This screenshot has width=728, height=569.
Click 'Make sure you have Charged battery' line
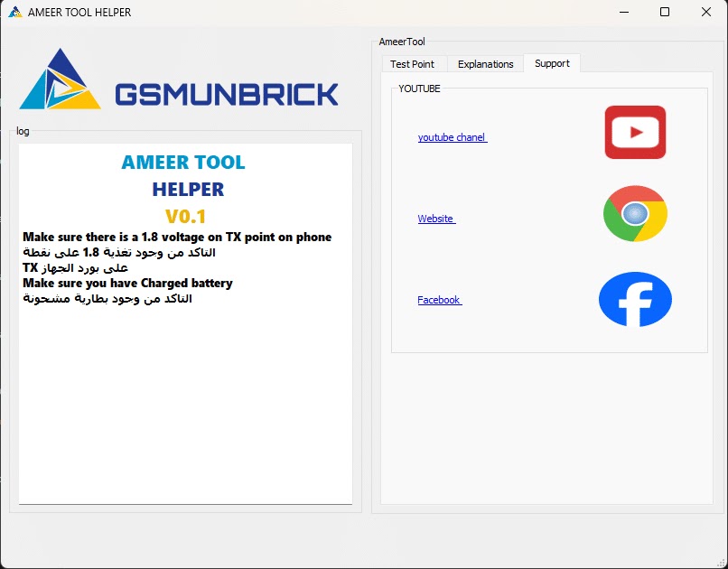coord(127,283)
